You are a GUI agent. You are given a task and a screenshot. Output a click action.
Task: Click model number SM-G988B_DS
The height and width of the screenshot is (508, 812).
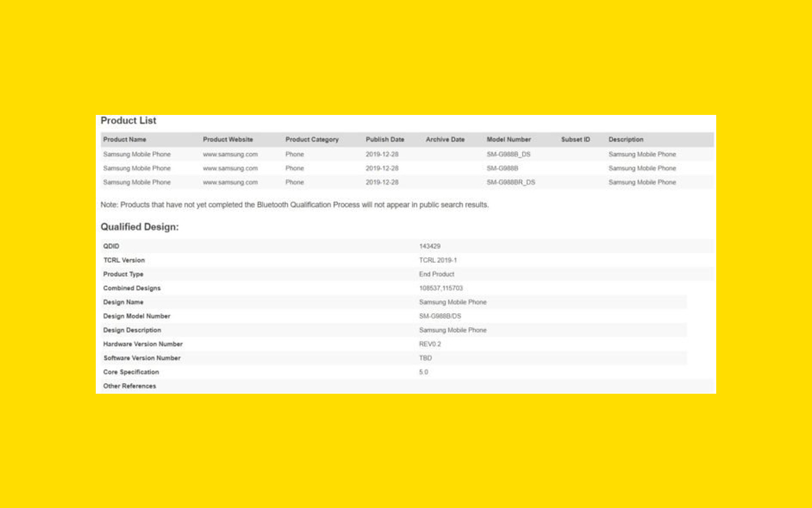pyautogui.click(x=508, y=154)
